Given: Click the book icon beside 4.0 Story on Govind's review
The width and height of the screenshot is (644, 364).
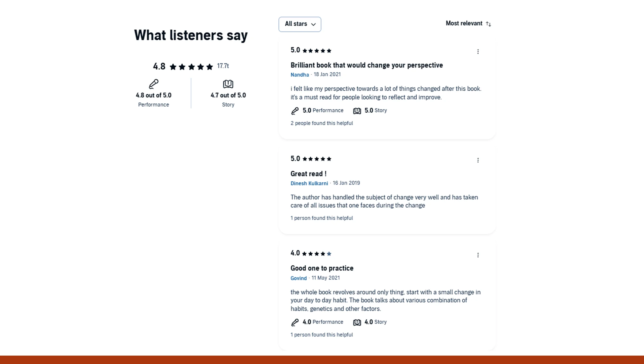Looking at the screenshot, I should [357, 322].
